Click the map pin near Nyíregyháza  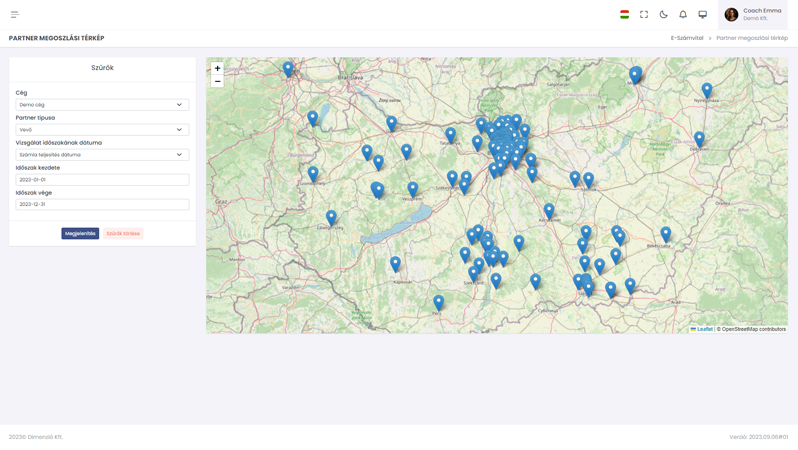pos(707,90)
